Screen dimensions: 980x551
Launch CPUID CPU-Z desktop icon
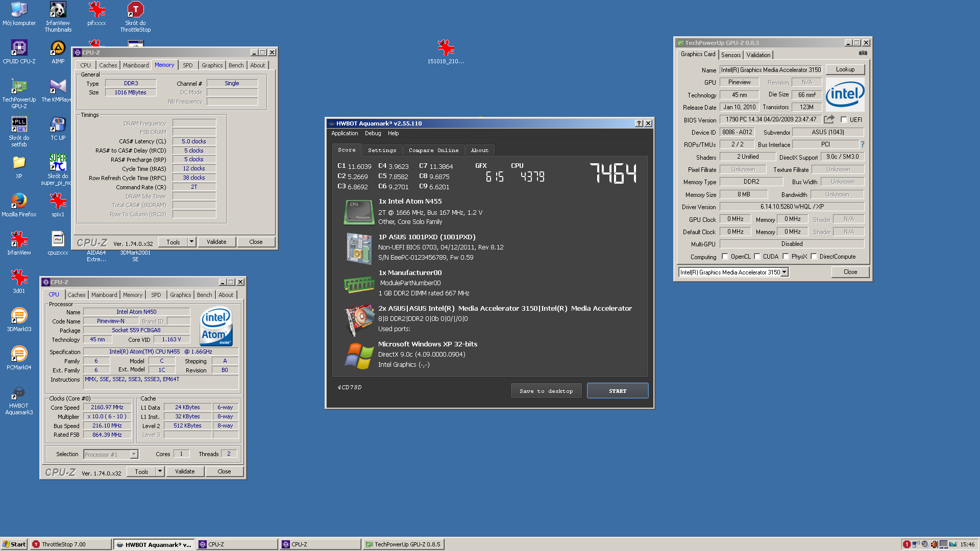[19, 52]
